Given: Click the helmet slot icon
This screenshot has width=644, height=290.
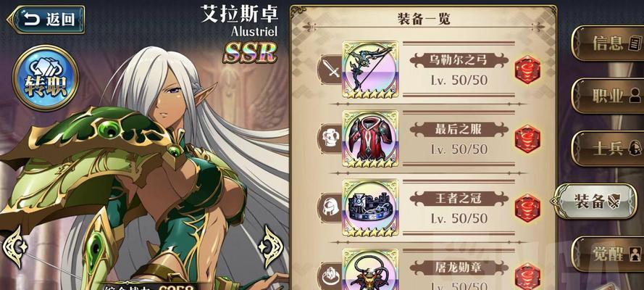Looking at the screenshot, I should click(330, 208).
